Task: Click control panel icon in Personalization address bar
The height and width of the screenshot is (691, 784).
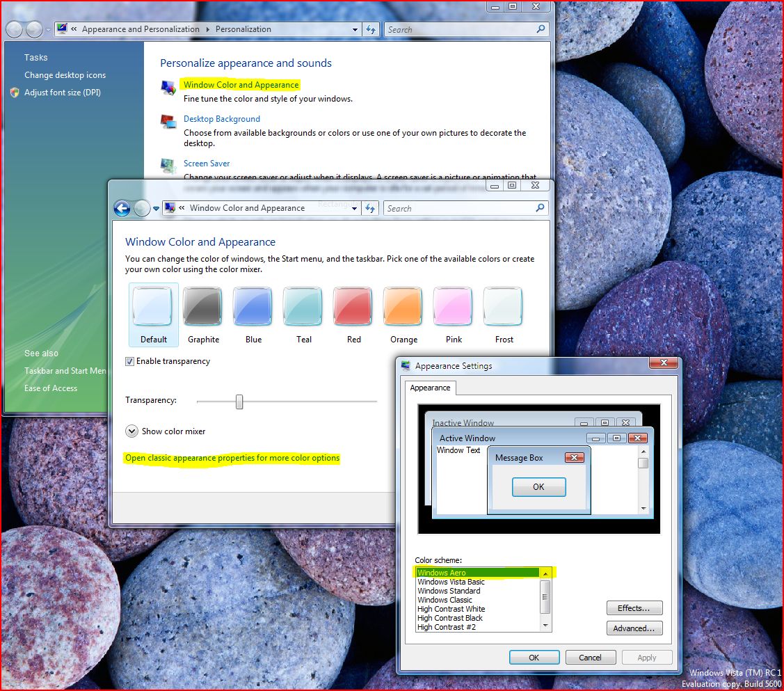Action: (62, 29)
